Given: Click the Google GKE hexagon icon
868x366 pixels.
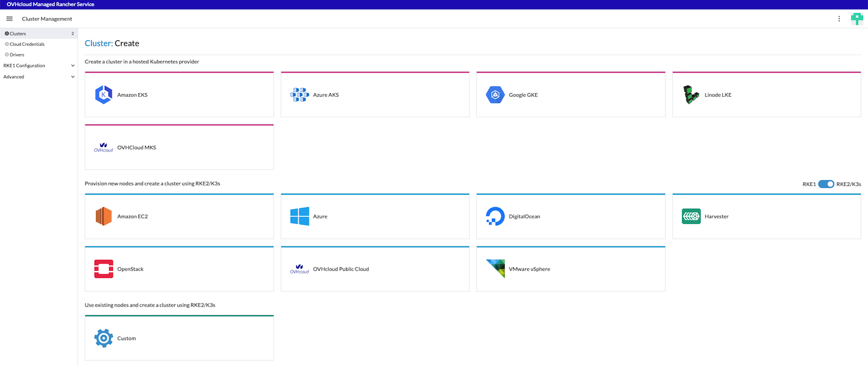Looking at the screenshot, I should [495, 95].
